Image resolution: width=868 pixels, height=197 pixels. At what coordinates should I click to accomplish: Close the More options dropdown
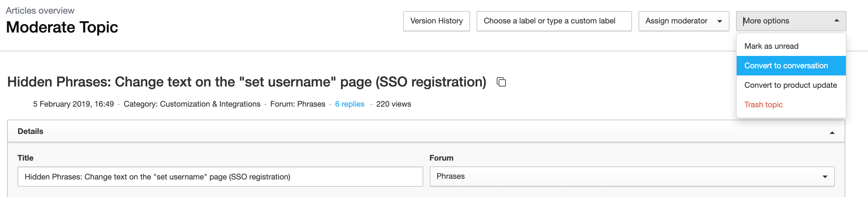(791, 21)
